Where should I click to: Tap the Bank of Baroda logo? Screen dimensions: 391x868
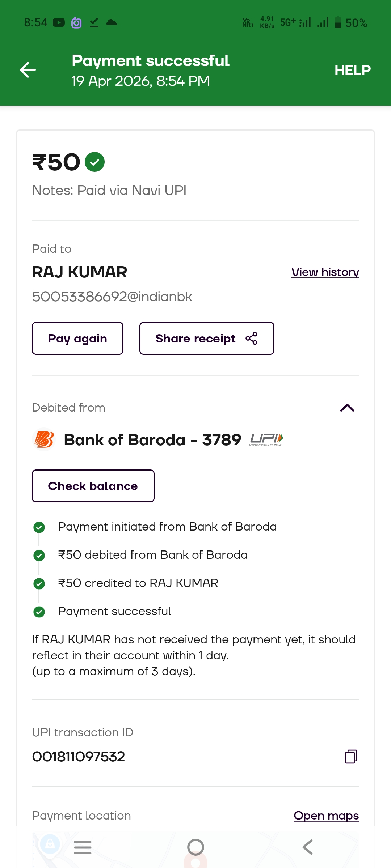[x=44, y=440]
